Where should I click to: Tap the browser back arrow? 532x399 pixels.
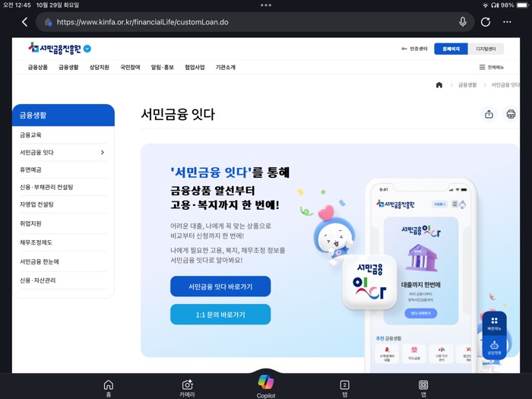click(x=25, y=22)
